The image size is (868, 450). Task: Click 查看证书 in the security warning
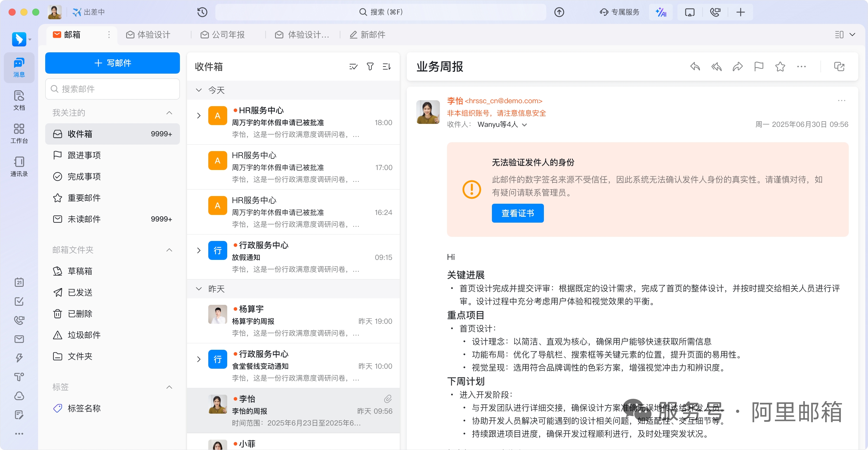pos(518,213)
